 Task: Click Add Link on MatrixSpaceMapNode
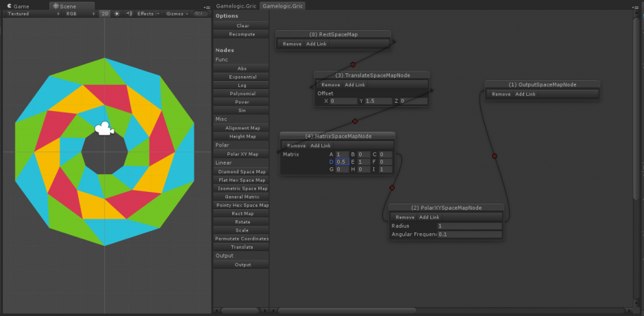(321, 145)
